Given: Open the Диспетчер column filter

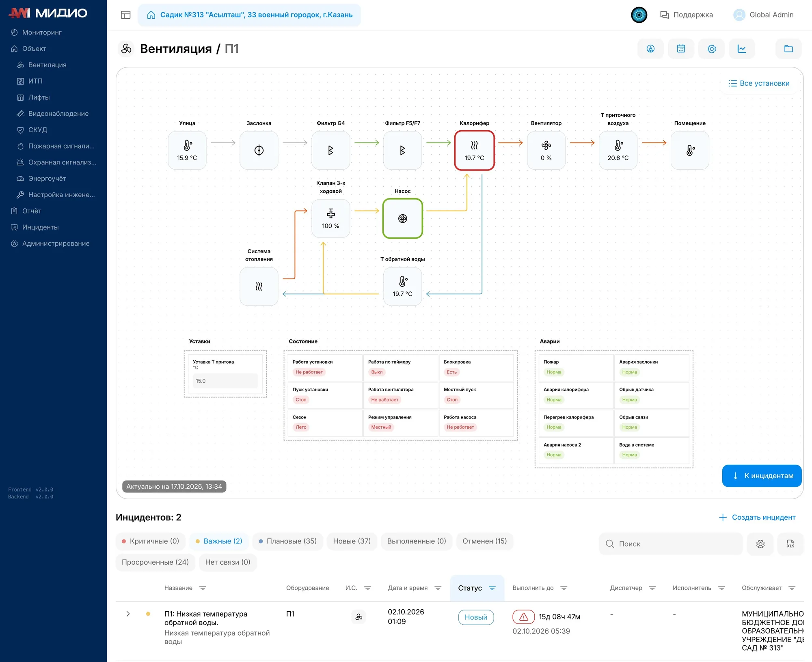Looking at the screenshot, I should [x=652, y=588].
